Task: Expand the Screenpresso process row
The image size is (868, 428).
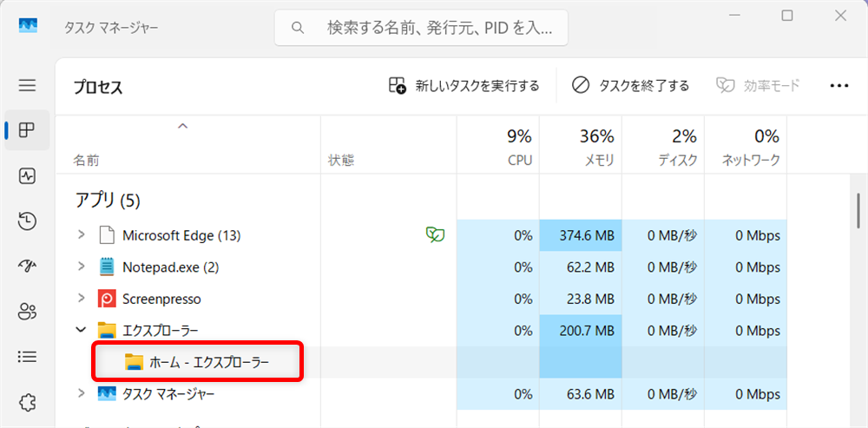Action: pos(82,299)
